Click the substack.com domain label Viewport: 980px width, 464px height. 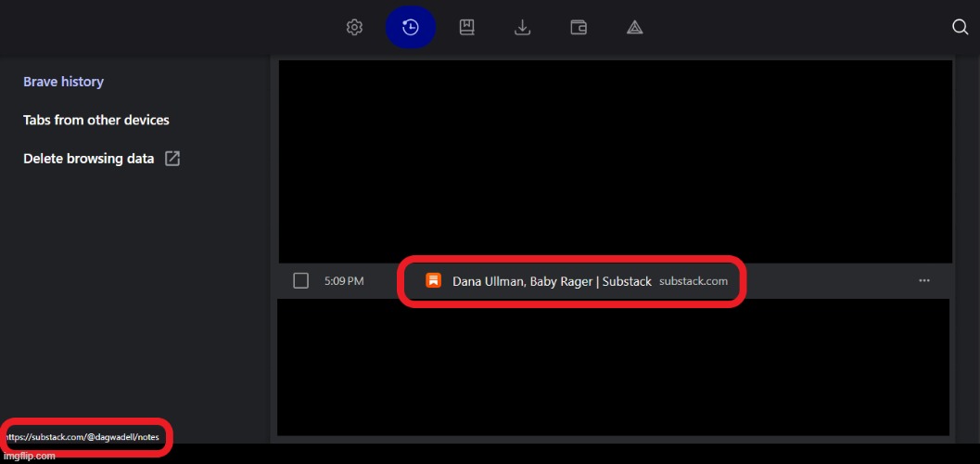[x=693, y=281]
